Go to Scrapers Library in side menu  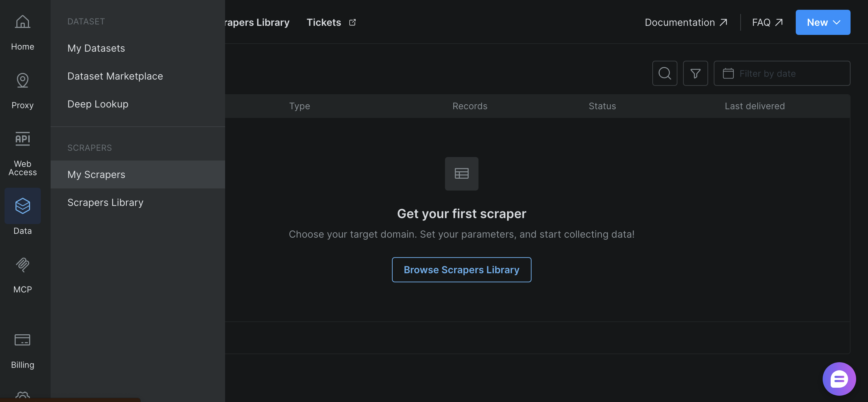pyautogui.click(x=105, y=202)
